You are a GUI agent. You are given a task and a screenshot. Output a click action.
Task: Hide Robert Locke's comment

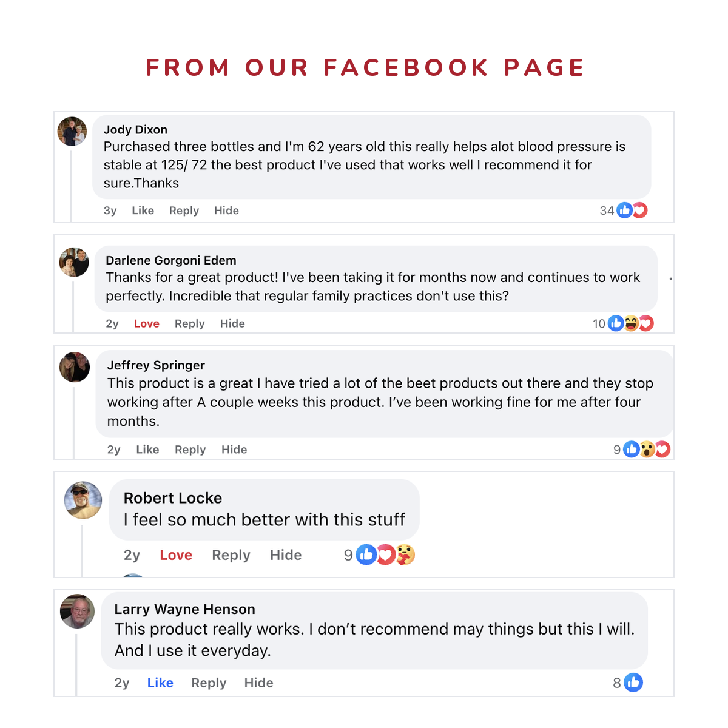(x=286, y=555)
